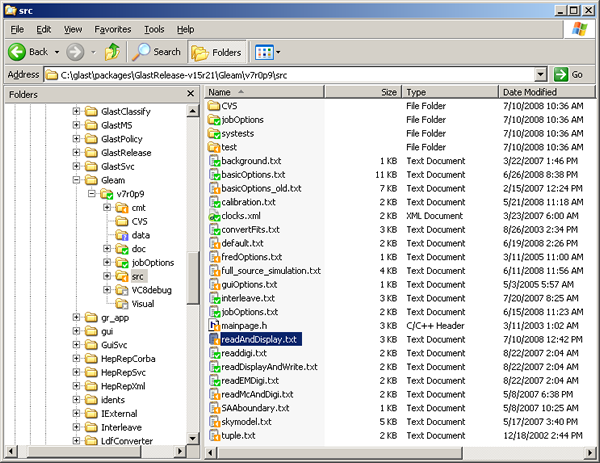Select the jobOptions folder in tree

153,262
